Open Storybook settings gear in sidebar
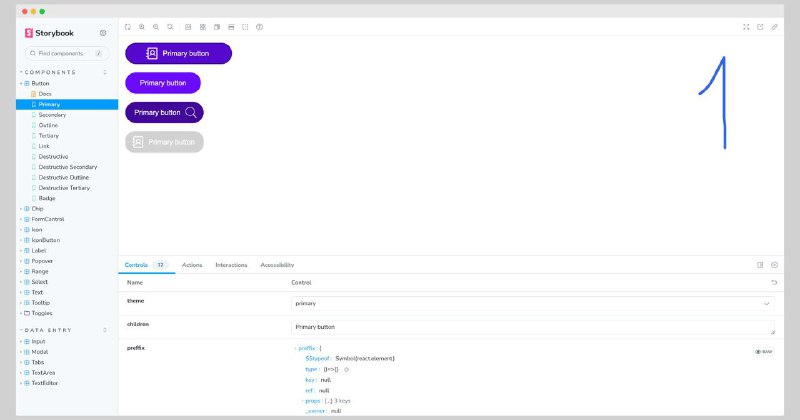Image resolution: width=800 pixels, height=420 pixels. 103,33
